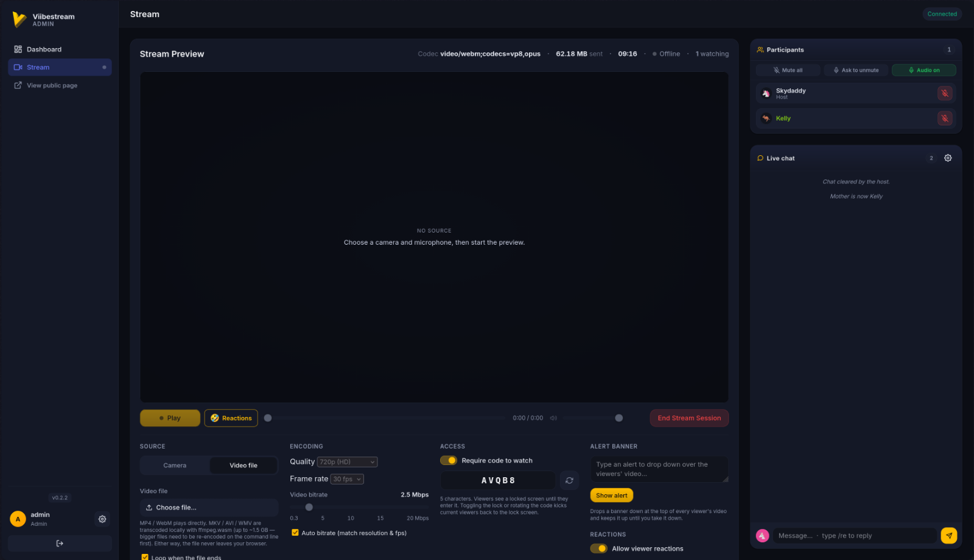Click End Stream Session
Screen dimensions: 974x560
(x=689, y=418)
